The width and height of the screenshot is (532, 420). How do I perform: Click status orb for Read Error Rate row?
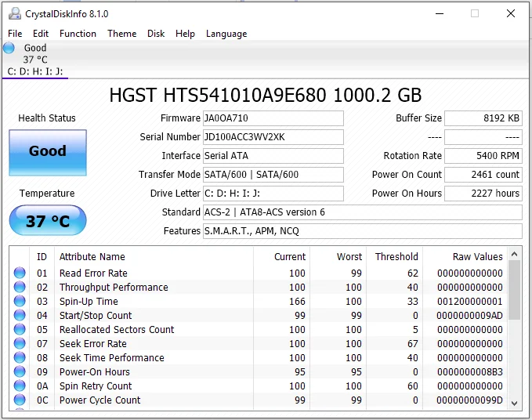tap(20, 273)
